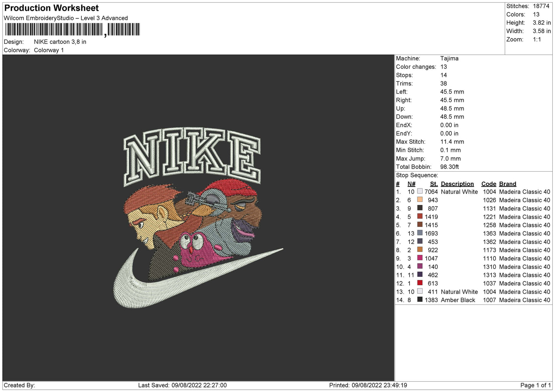The image size is (555, 392).
Task: Click the Stitches value 18774
Action: 541,6
